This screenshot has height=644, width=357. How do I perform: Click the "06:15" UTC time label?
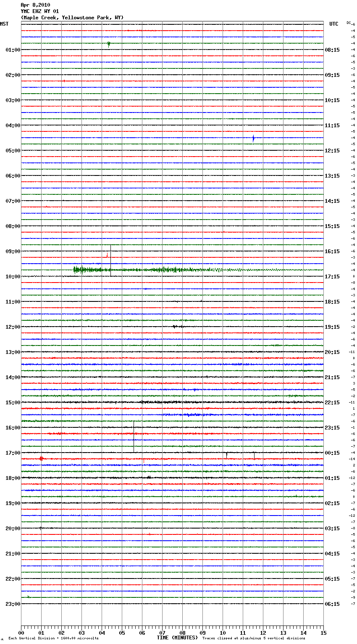tap(332, 604)
